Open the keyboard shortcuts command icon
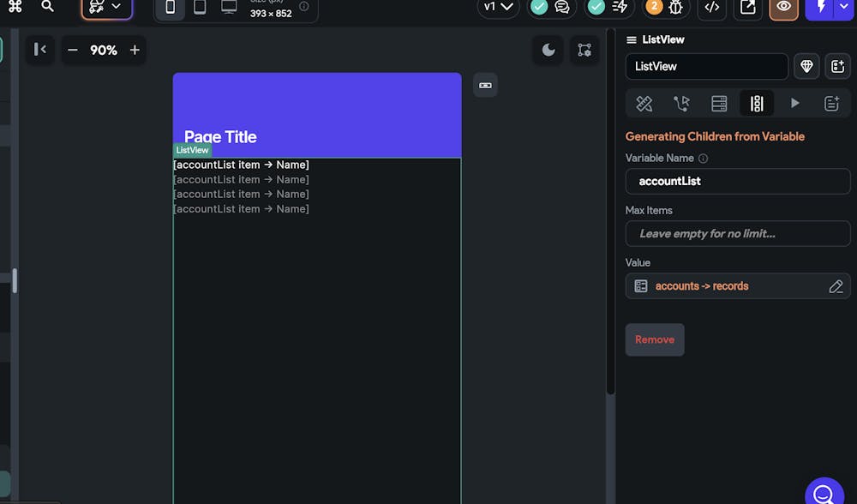 [15, 7]
